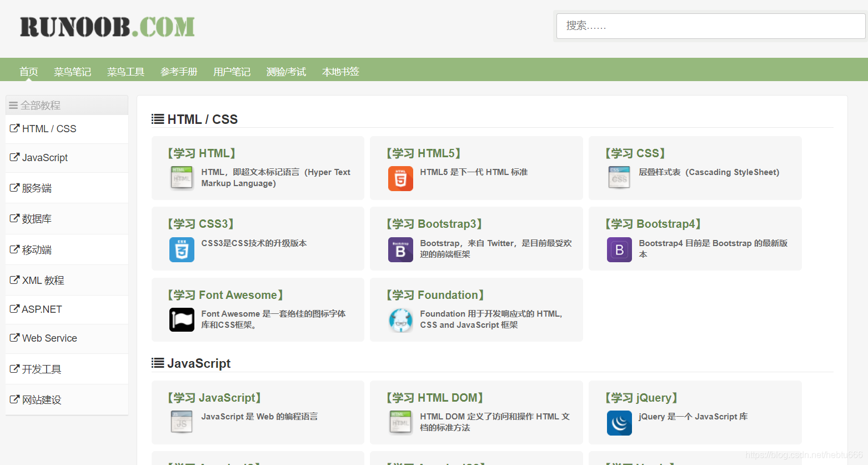The width and height of the screenshot is (868, 465).
Task: Click the Font Awesome flag icon
Action: click(182, 320)
